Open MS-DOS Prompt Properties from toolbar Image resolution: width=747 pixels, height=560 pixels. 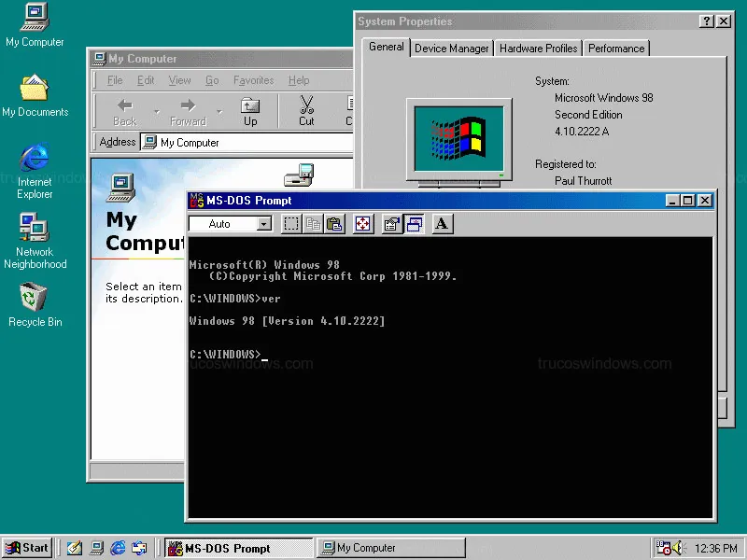392,224
